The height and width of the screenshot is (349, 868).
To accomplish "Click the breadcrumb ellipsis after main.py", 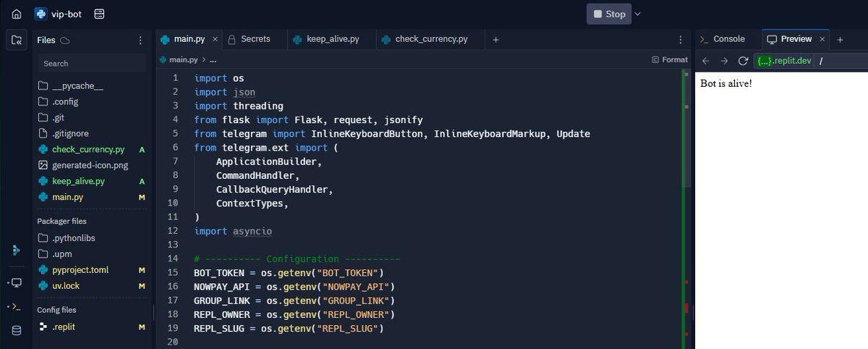I will coord(213,59).
